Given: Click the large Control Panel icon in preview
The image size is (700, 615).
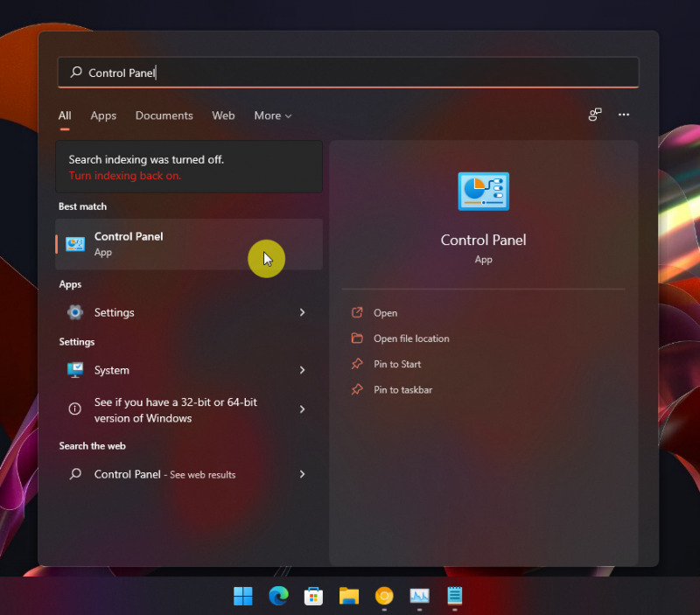Looking at the screenshot, I should pos(484,191).
